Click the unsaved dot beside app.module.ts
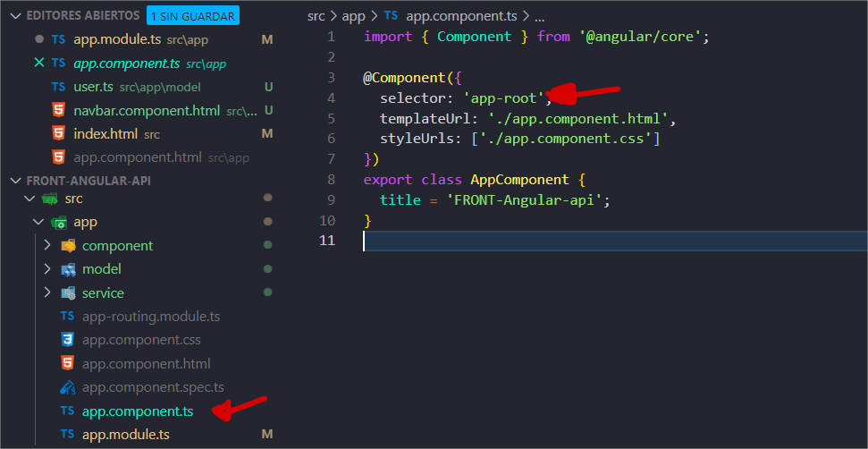 38,40
